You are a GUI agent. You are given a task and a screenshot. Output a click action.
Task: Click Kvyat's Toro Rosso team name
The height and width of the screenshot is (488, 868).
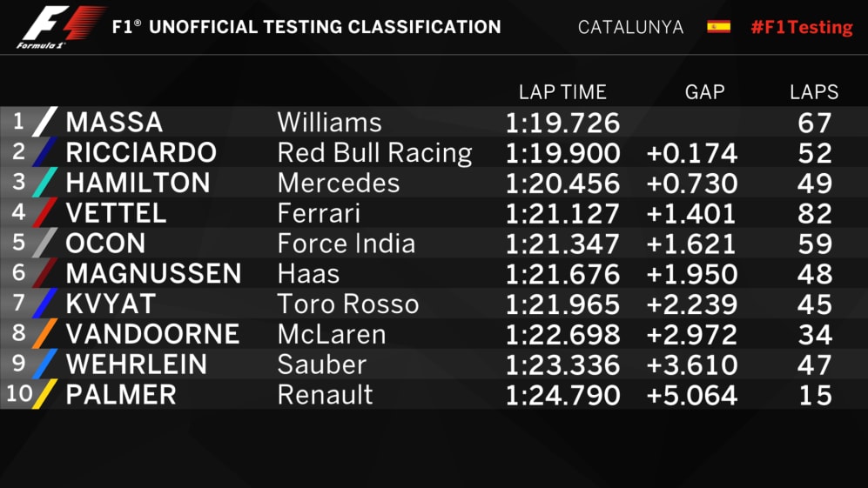click(x=348, y=304)
